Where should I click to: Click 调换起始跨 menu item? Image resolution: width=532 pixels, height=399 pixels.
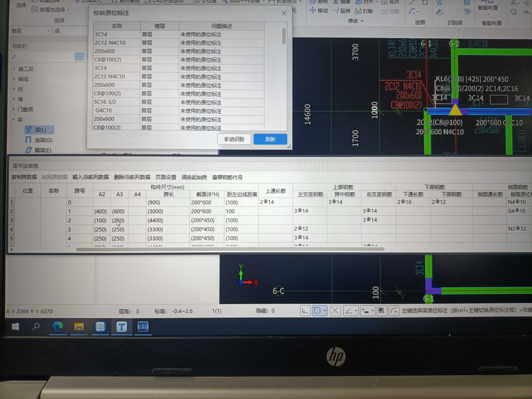[194, 177]
